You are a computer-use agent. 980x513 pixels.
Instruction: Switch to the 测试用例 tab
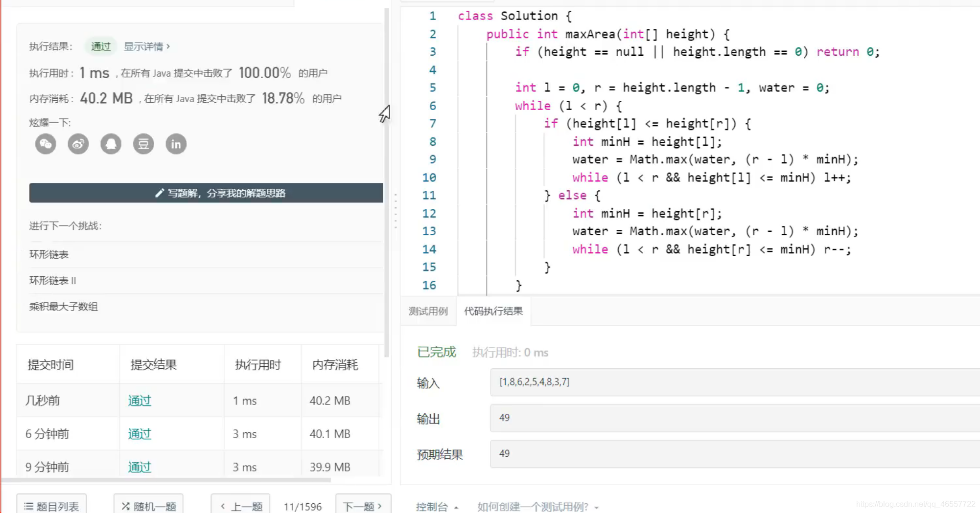click(428, 311)
